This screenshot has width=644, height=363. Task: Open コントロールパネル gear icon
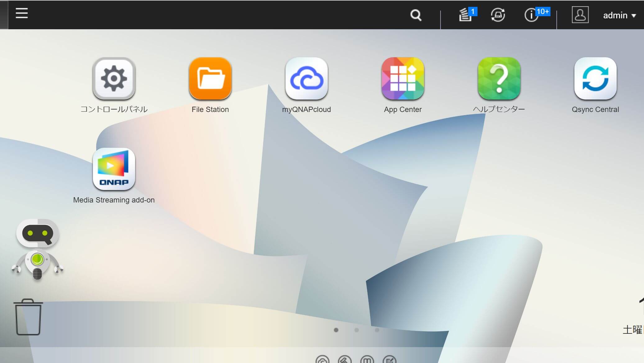(x=114, y=78)
